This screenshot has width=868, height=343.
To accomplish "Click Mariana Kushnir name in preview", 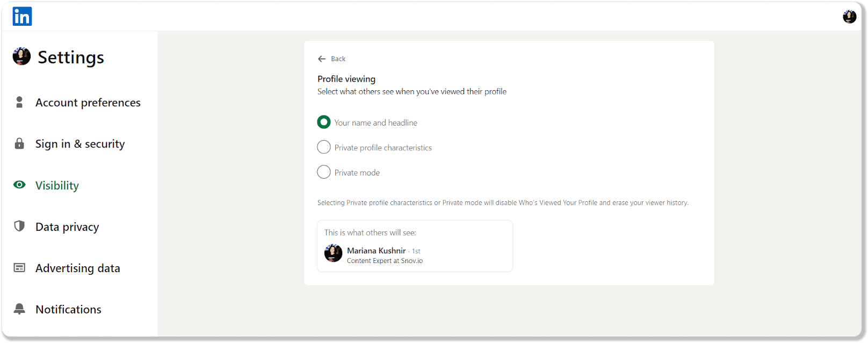I will pyautogui.click(x=376, y=251).
